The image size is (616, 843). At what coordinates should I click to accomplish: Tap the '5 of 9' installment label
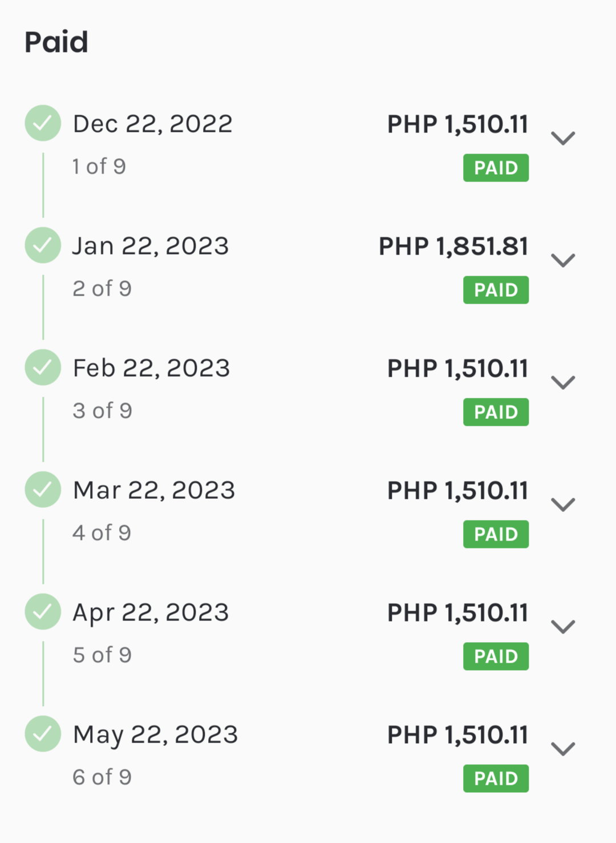point(102,655)
